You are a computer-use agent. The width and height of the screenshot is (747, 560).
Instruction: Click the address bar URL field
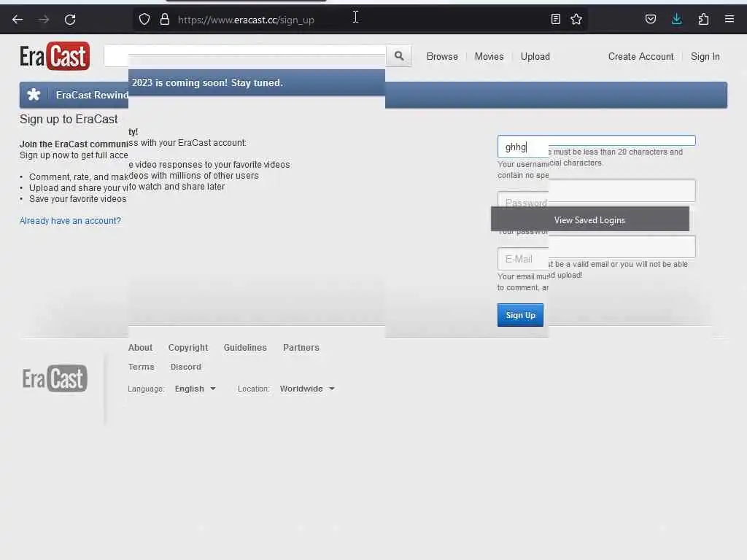(x=360, y=20)
